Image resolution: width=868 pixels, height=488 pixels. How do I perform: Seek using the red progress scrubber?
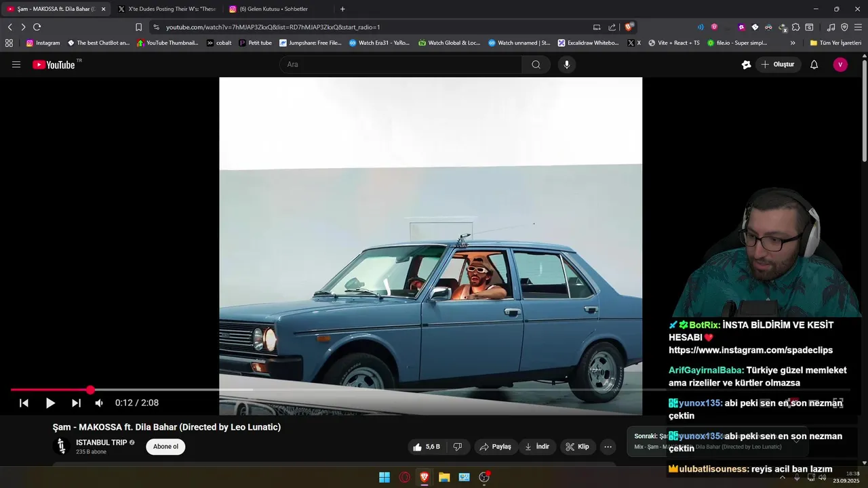(x=90, y=390)
